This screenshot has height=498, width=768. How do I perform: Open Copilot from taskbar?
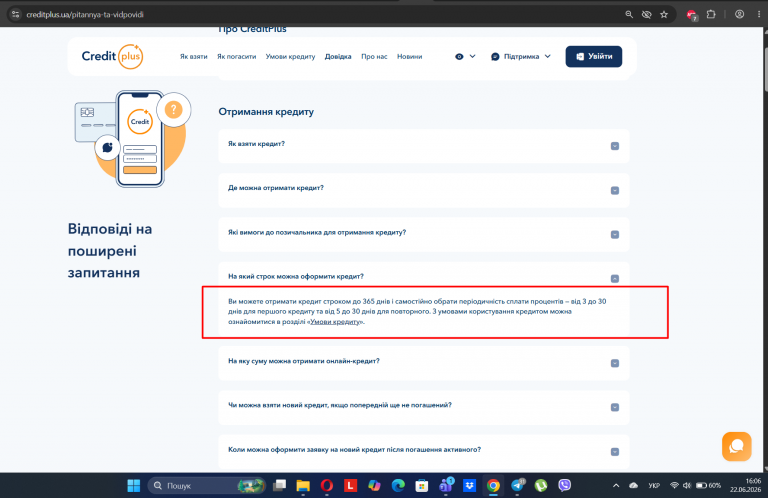374,485
